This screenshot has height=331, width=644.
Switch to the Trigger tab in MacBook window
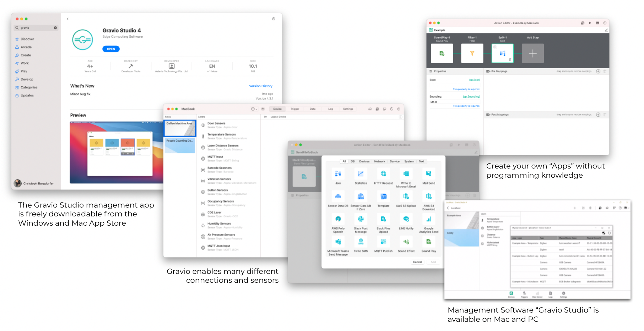coord(295,109)
